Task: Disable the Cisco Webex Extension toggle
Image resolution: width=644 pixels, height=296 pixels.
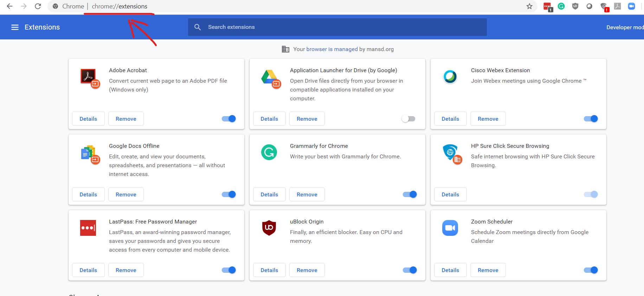Action: point(591,119)
